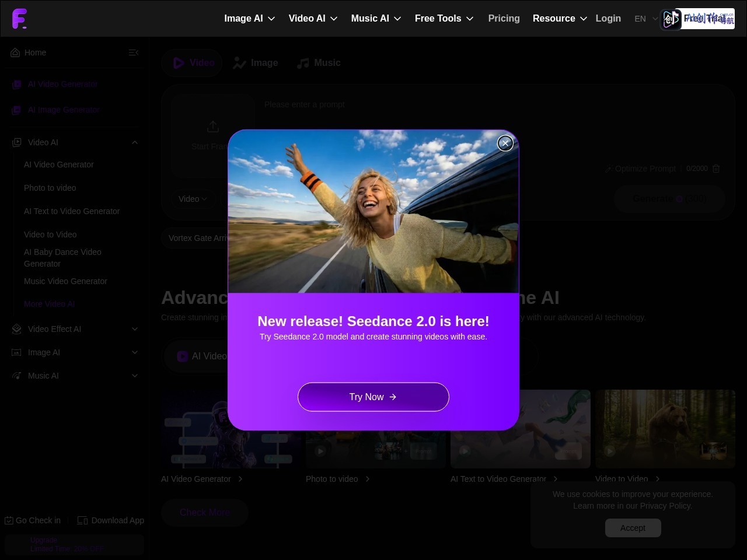This screenshot has width=747, height=560.
Task: Select Music Video Generator in sidebar
Action: coord(66,281)
